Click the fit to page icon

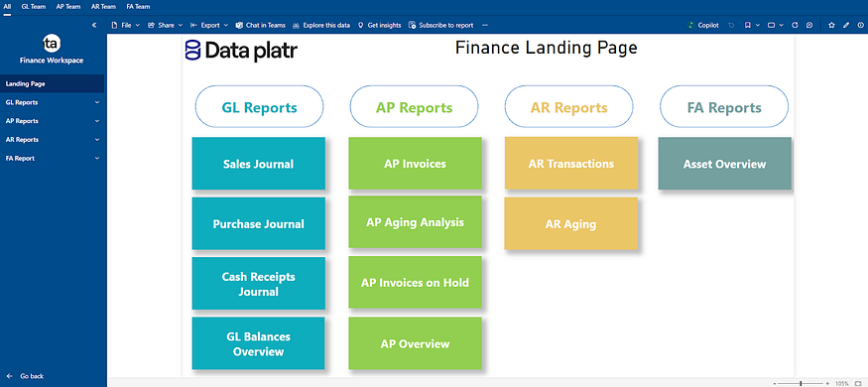[x=859, y=383]
